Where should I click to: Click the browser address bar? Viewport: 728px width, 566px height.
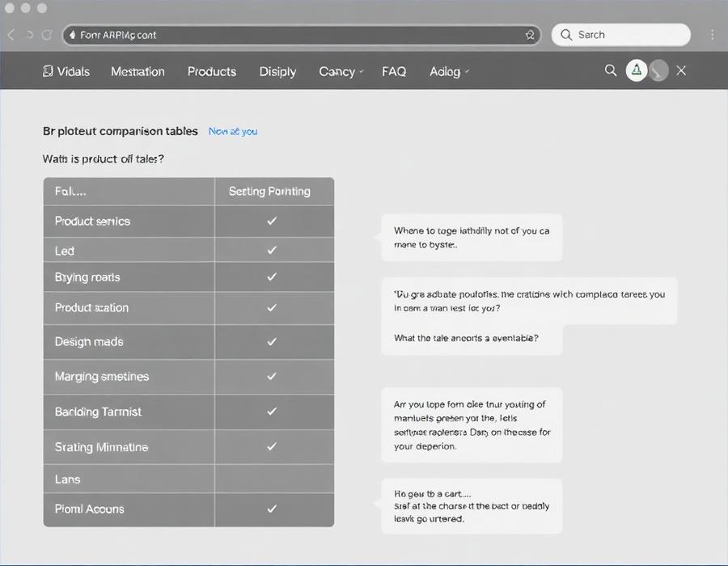click(302, 35)
